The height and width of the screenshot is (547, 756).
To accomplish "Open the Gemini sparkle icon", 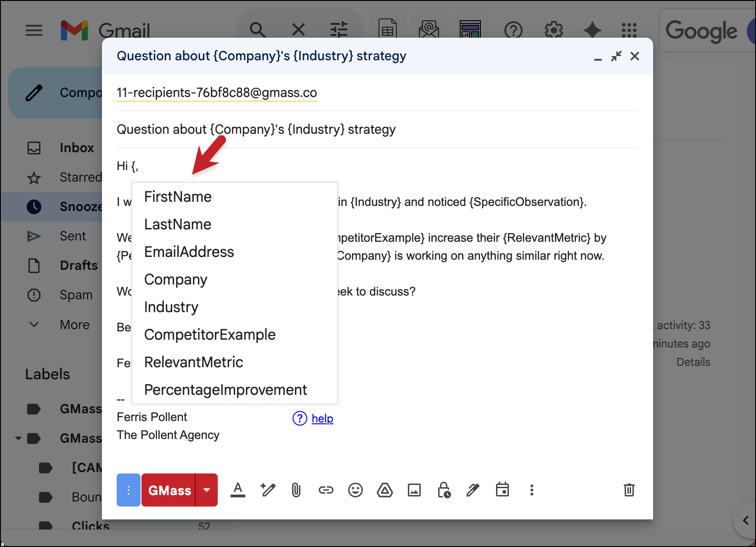I will [592, 30].
